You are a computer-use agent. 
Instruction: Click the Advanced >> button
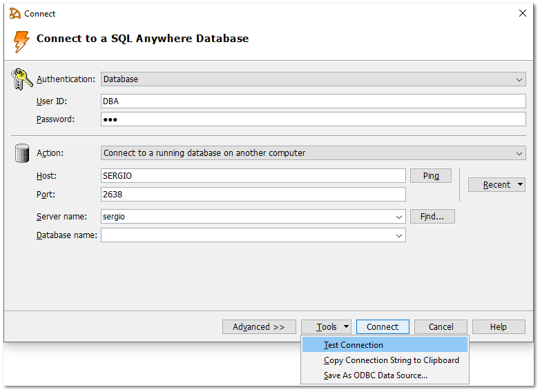tap(259, 327)
